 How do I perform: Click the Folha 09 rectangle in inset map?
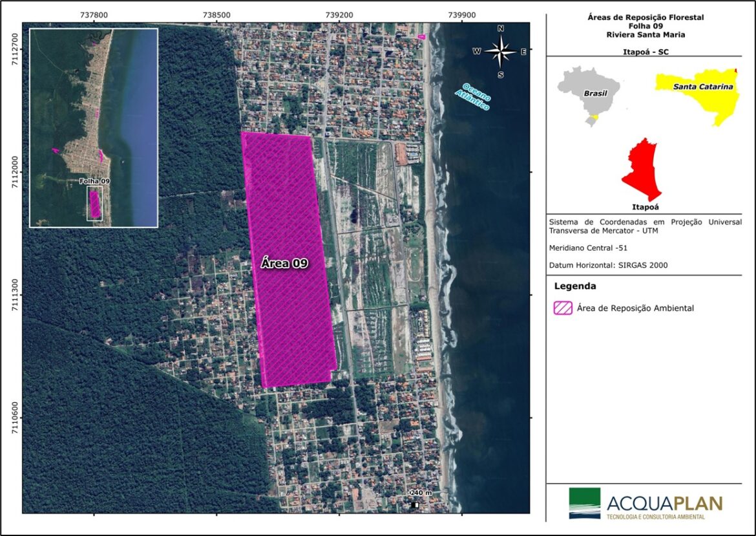(x=95, y=204)
